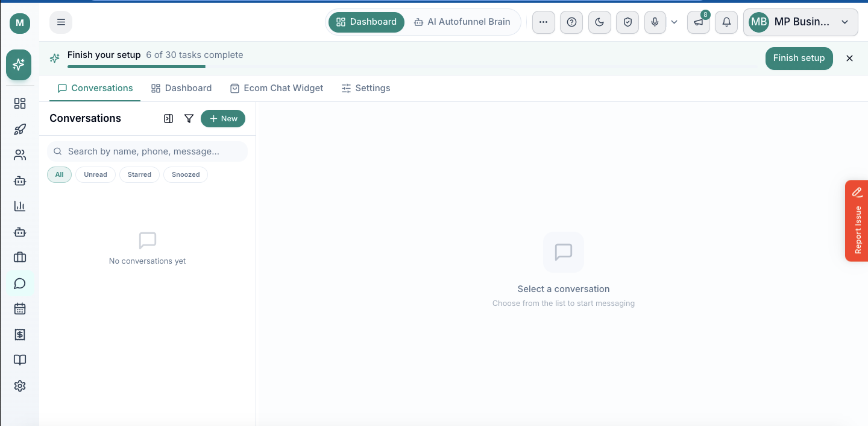Expand the chevron next to the microphone

click(675, 22)
